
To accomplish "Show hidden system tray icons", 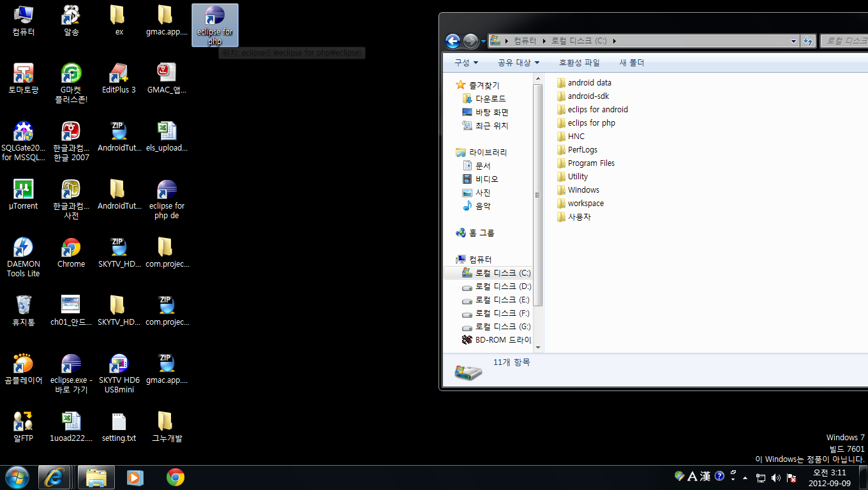I will [x=745, y=478].
